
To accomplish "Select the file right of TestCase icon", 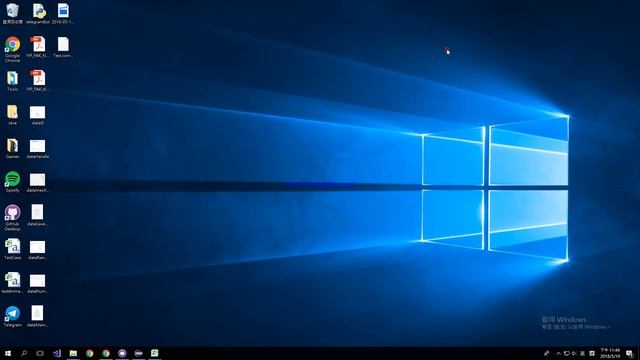I will pyautogui.click(x=38, y=249).
